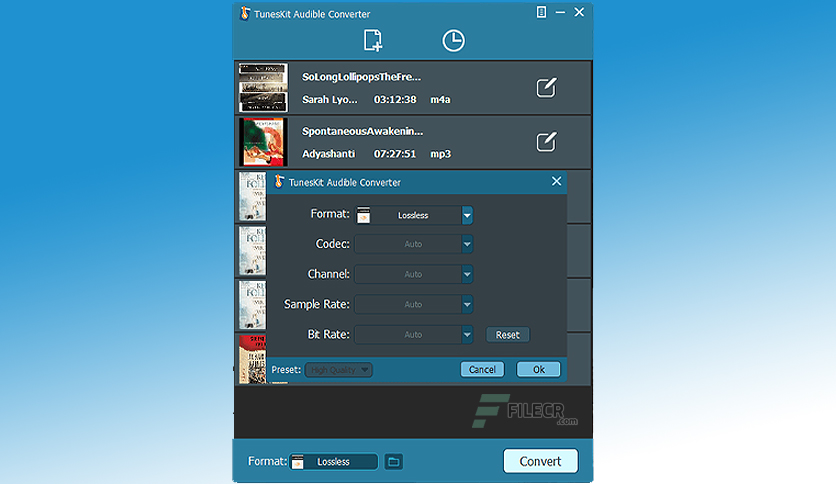
Task: Edit tags for SoLongLollipops audiobook
Action: click(x=546, y=88)
